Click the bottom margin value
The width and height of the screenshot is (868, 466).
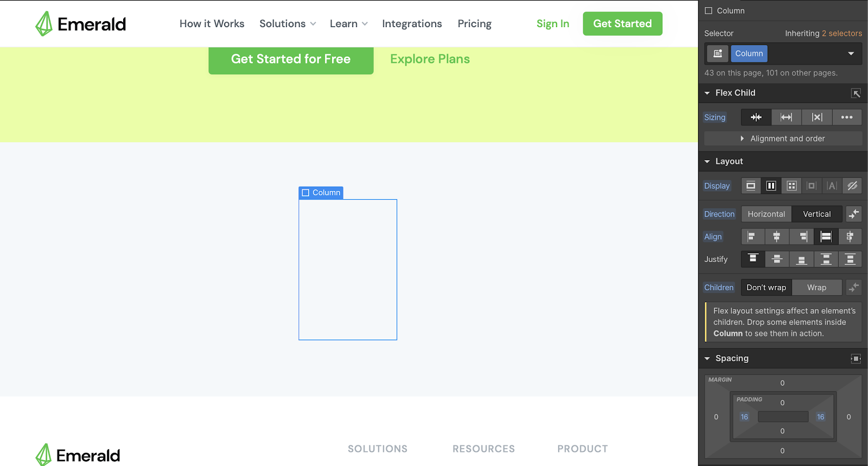782,451
